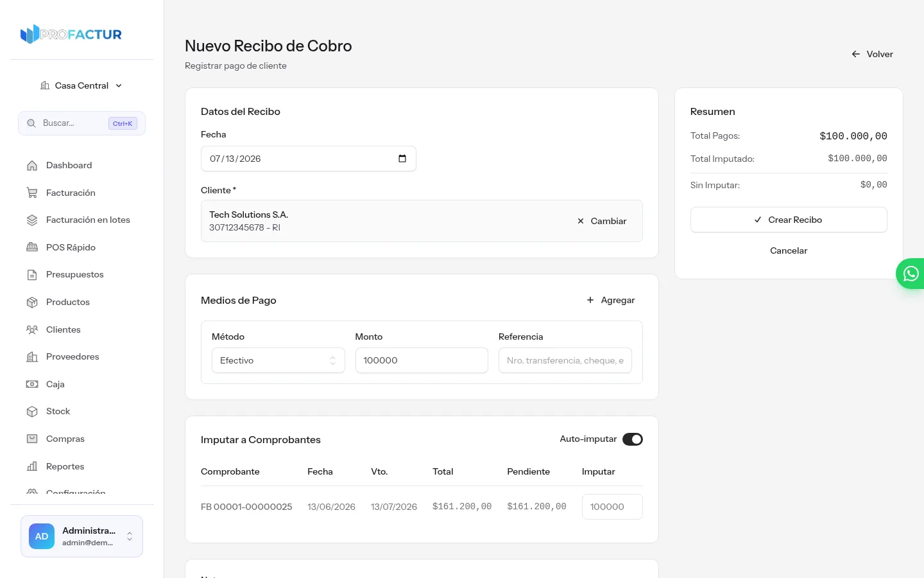The height and width of the screenshot is (578, 924).
Task: Click the Tech Solutions S.A. client name
Action: point(248,215)
